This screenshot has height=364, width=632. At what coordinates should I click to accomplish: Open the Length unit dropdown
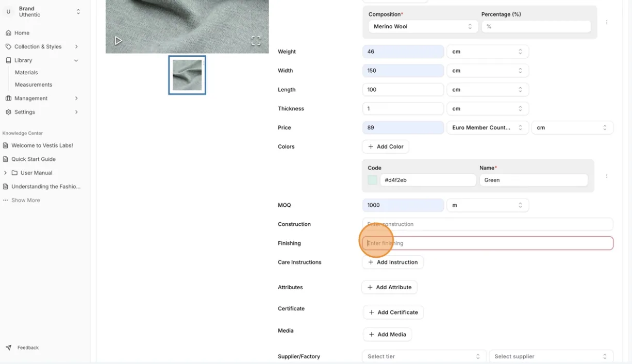tap(488, 90)
